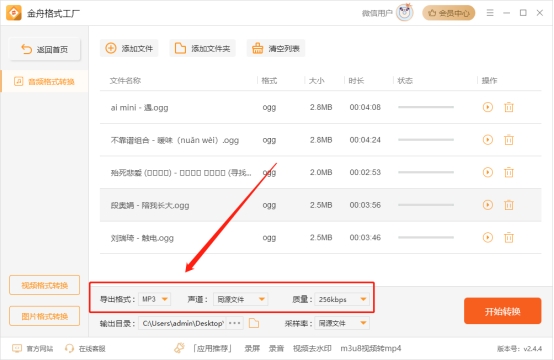Image resolution: width=554 pixels, height=360 pixels.
Task: Click the 格式 column header
Action: (269, 81)
